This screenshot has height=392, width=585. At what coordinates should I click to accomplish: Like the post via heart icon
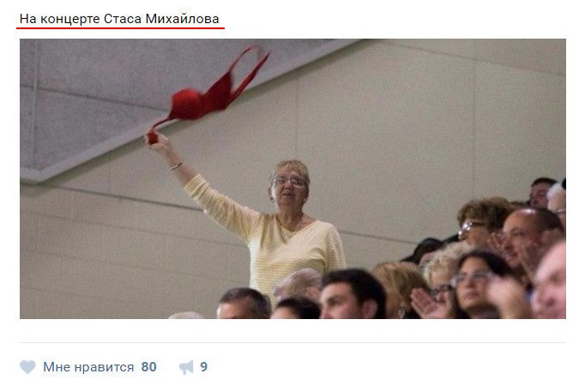coord(27,367)
